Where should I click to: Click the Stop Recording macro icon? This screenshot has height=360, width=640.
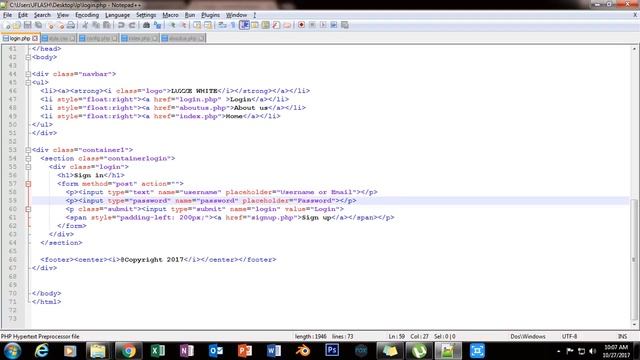pyautogui.click(x=312, y=25)
